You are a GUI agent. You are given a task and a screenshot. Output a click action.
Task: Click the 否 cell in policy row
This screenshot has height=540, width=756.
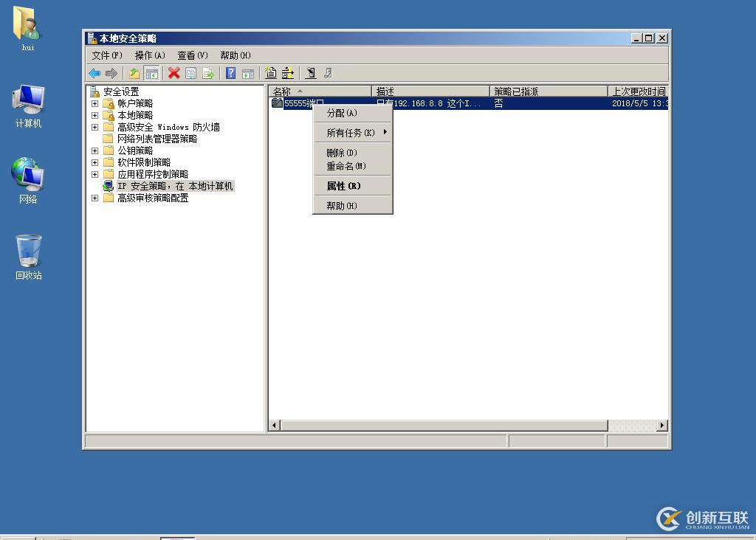(x=498, y=103)
